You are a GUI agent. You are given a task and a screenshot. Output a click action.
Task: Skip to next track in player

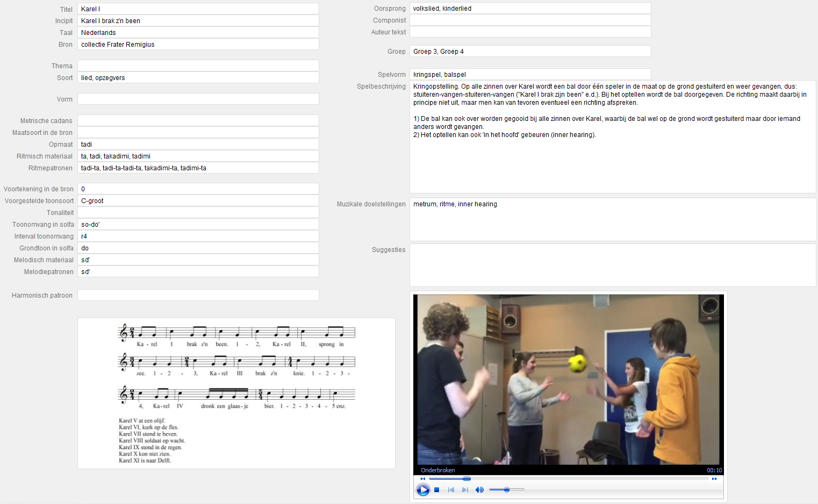click(x=465, y=490)
